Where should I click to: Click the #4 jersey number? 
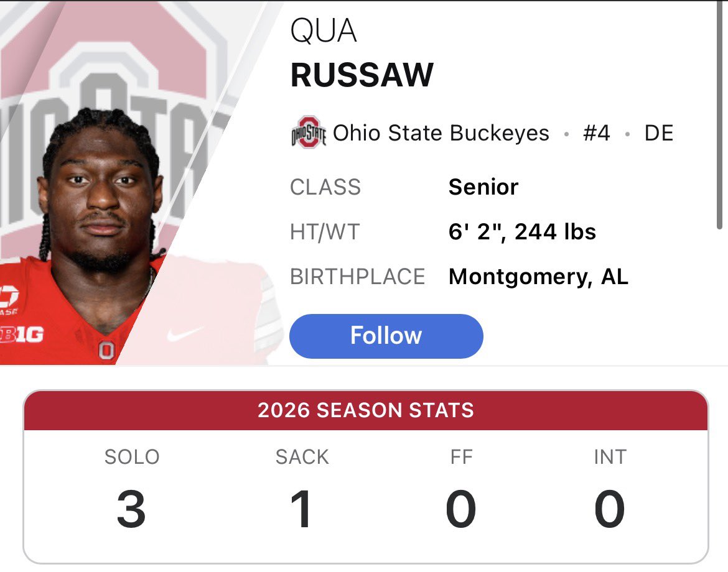[x=596, y=133]
